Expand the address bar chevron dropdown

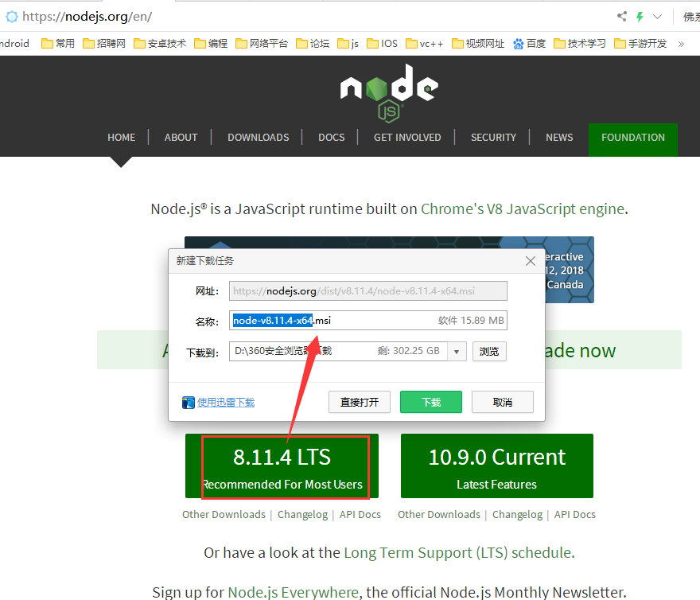[657, 17]
